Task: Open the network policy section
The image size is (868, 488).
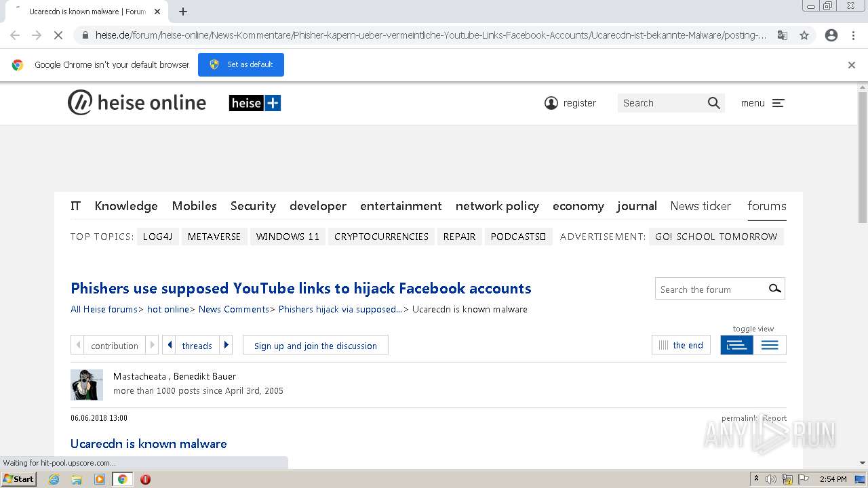Action: 497,206
